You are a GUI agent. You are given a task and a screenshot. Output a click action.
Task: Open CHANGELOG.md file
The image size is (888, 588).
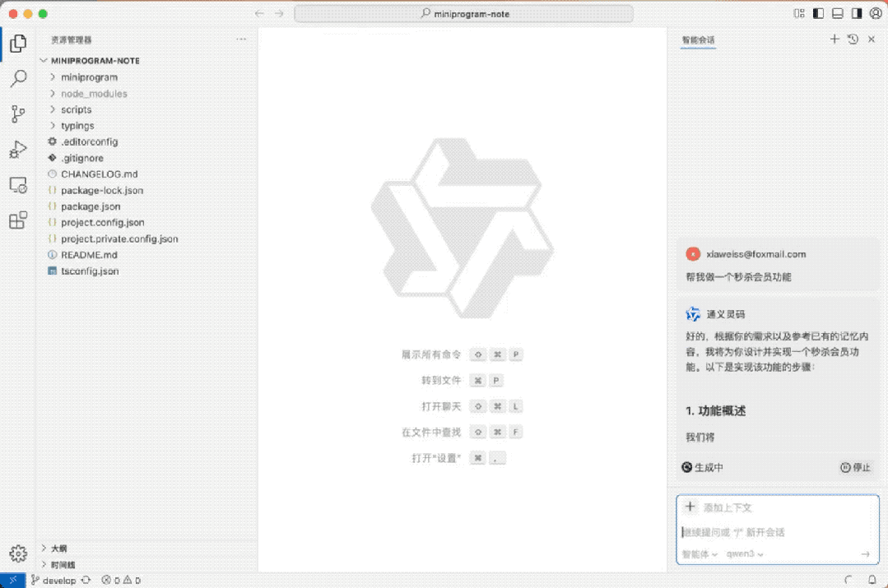[99, 174]
